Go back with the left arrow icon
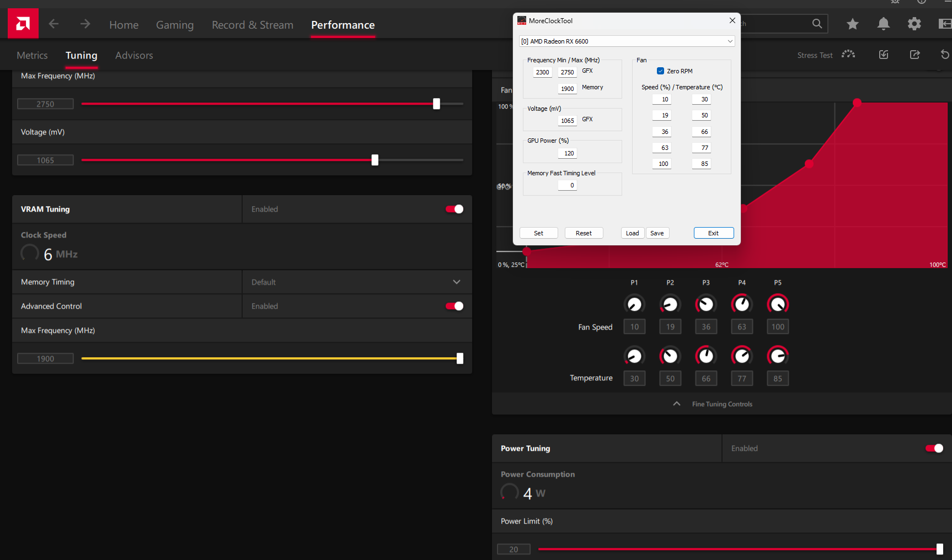The image size is (952, 560). [54, 24]
